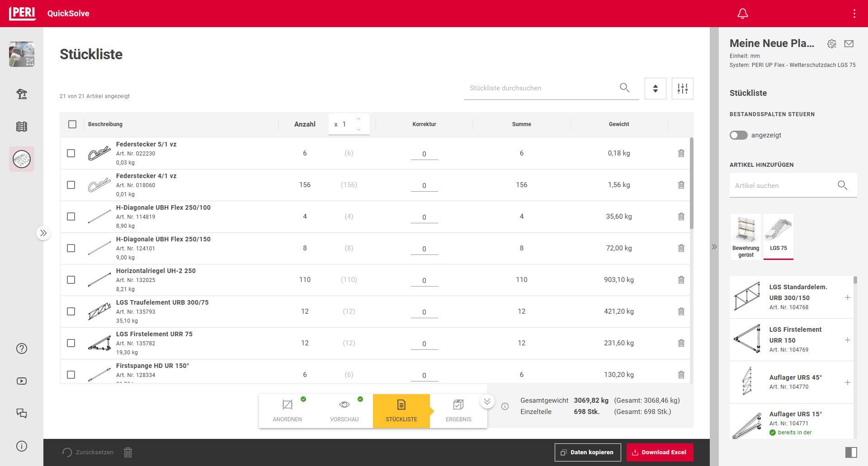Image resolution: width=868 pixels, height=466 pixels.
Task: Select the Bewehrungsgerüst category thumbnail
Action: coord(746,236)
